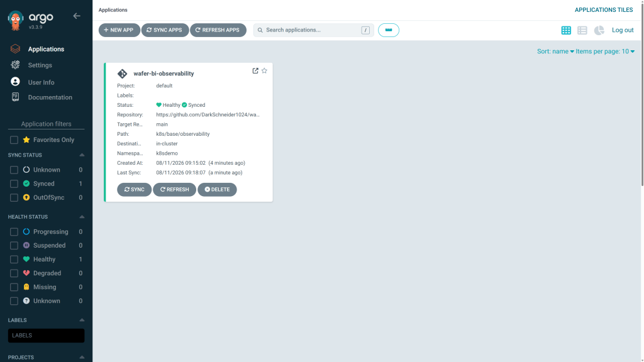
Task: Click the Missing ghost icon
Action: click(x=26, y=287)
